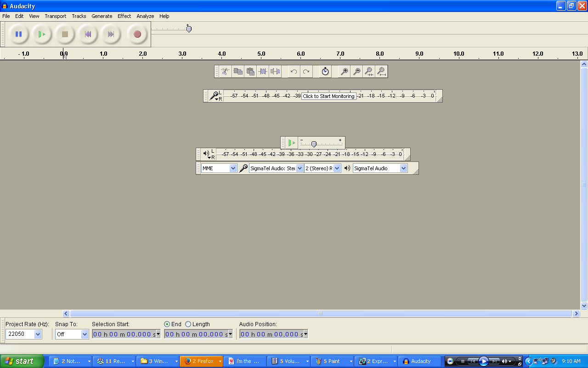Screen dimensions: 588x368
Task: Click the horizontal scrollbar right arrow
Action: pyautogui.click(x=576, y=313)
